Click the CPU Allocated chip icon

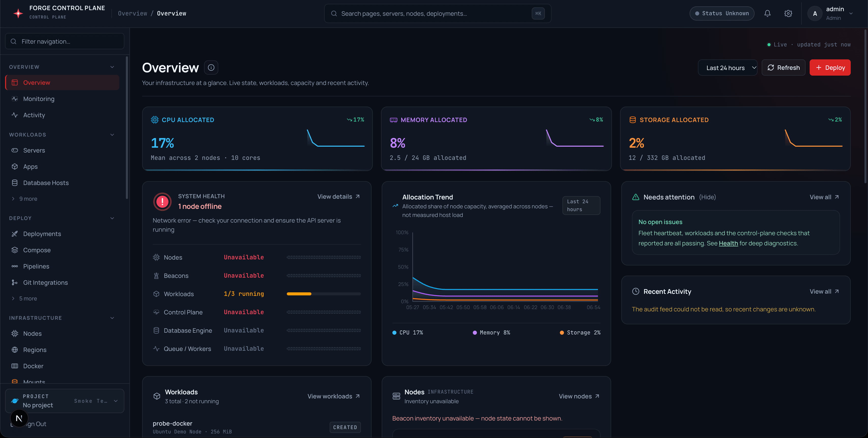[155, 120]
